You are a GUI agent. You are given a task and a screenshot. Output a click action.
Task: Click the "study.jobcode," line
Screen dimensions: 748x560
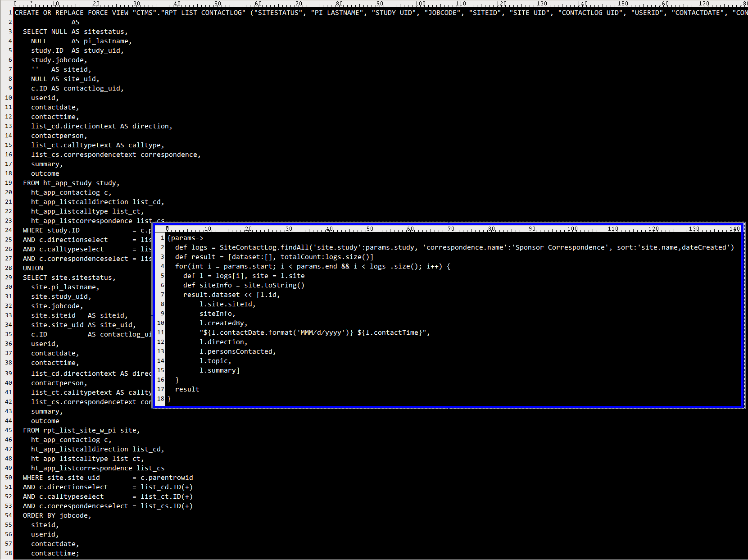(59, 60)
